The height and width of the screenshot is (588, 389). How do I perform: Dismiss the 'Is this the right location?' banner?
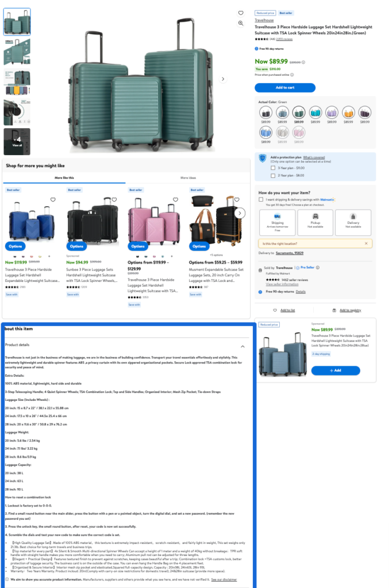[x=366, y=243]
